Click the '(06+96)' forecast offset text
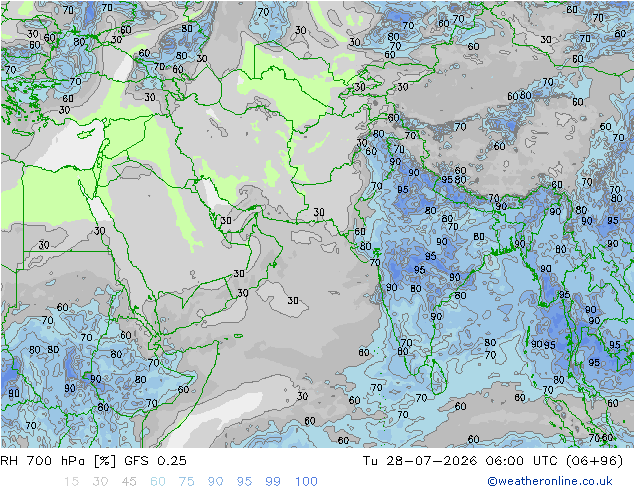634x490 pixels. point(594,460)
